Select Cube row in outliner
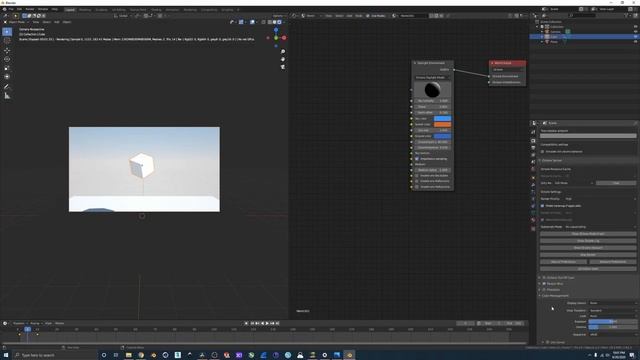Screen dimensions: 640x360 (x=584, y=37)
